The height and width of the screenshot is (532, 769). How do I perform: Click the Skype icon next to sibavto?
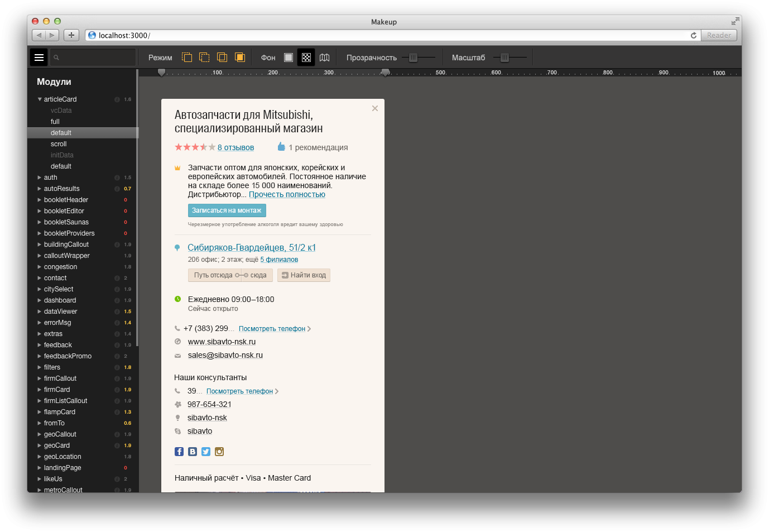(177, 431)
